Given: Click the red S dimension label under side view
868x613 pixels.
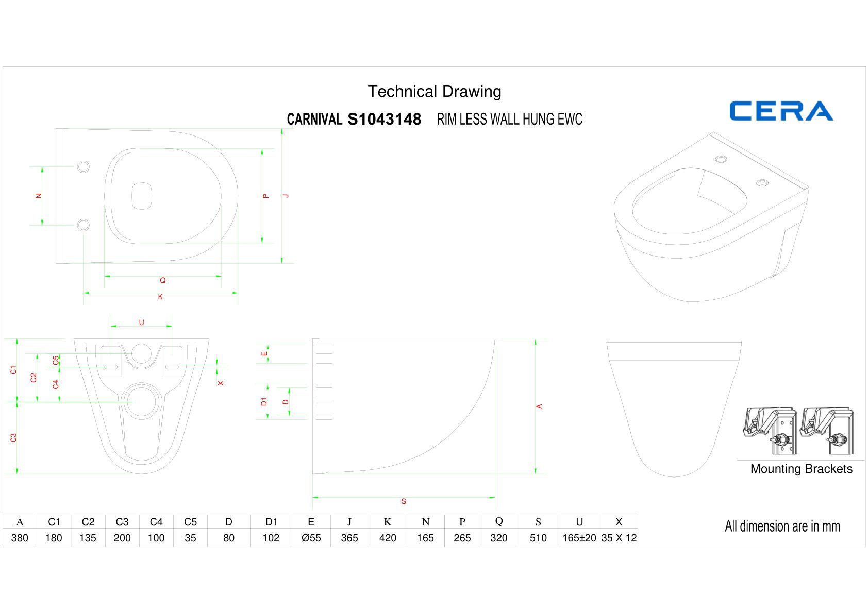Looking at the screenshot, I should [x=404, y=501].
